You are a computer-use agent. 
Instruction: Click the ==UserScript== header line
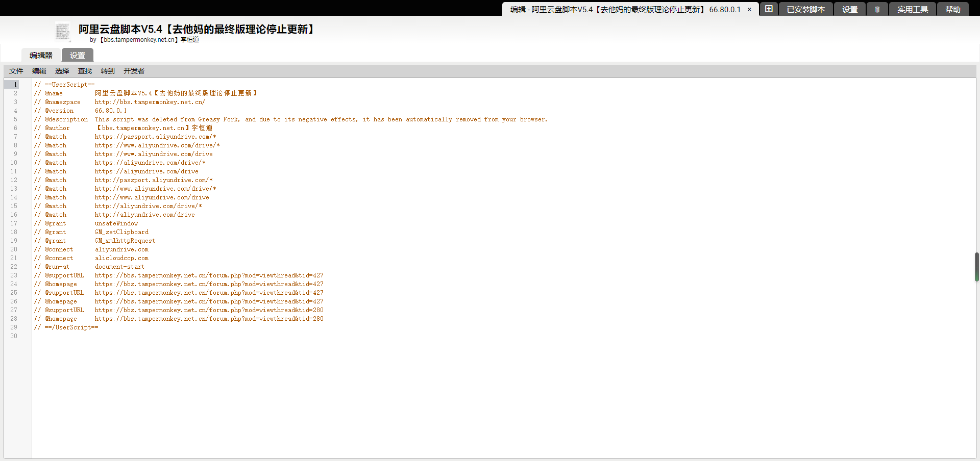click(x=64, y=85)
